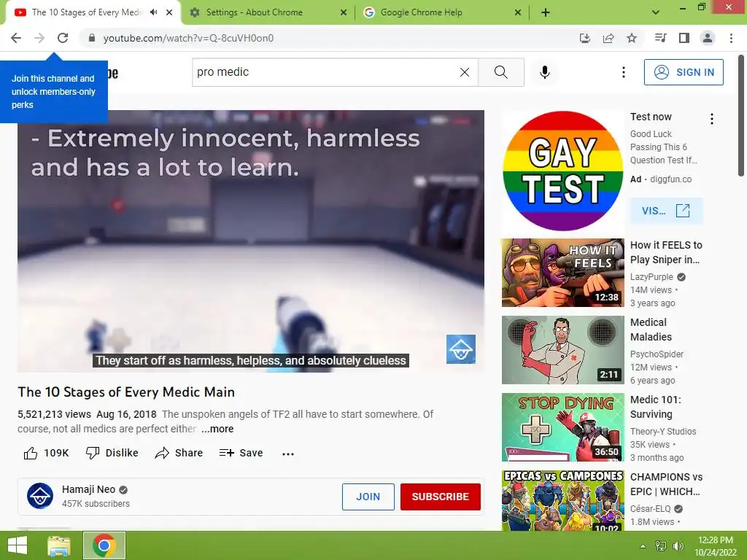Mute the tab audio speaker icon
The width and height of the screenshot is (747, 560).
(x=153, y=12)
